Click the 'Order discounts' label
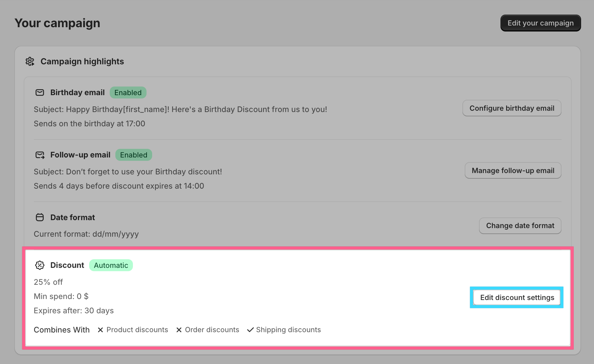Viewport: 594px width, 364px height. 212,330
